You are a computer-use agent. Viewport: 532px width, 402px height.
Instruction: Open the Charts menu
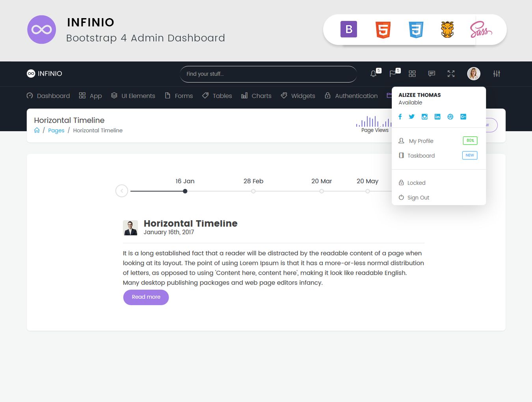pyautogui.click(x=256, y=96)
